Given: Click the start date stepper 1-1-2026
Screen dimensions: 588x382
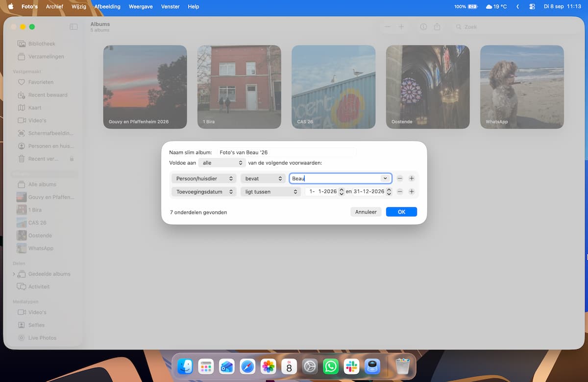Looking at the screenshot, I should (x=342, y=192).
